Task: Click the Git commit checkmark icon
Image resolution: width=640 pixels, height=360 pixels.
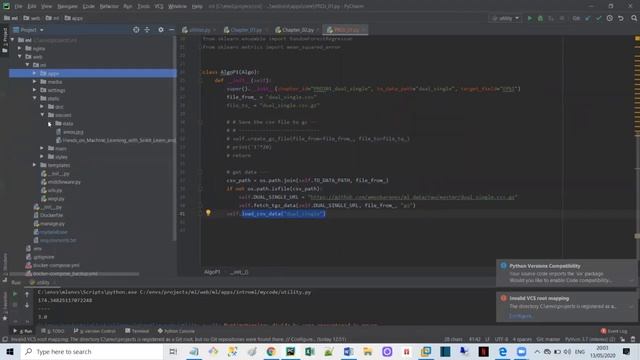Action: pos(598,18)
